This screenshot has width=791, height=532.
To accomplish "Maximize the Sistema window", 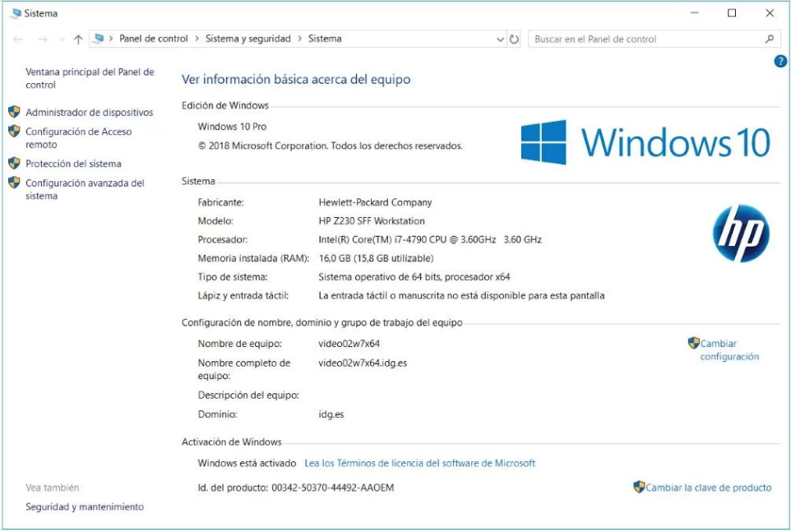I will 732,13.
